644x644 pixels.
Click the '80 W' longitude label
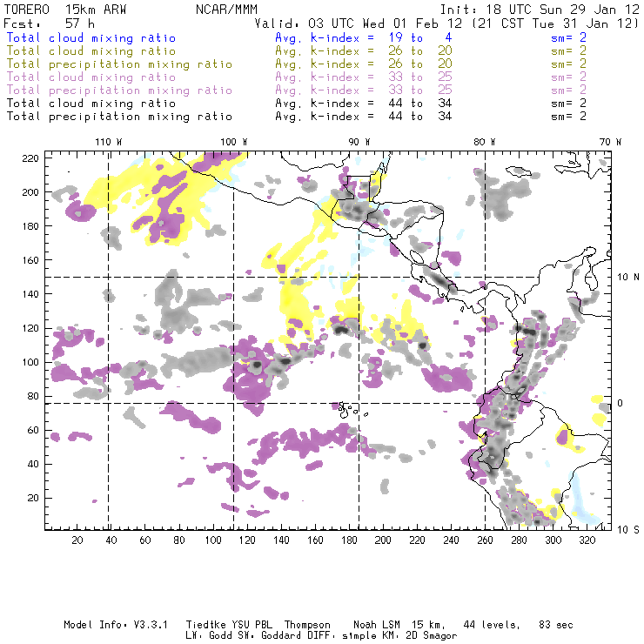click(484, 142)
